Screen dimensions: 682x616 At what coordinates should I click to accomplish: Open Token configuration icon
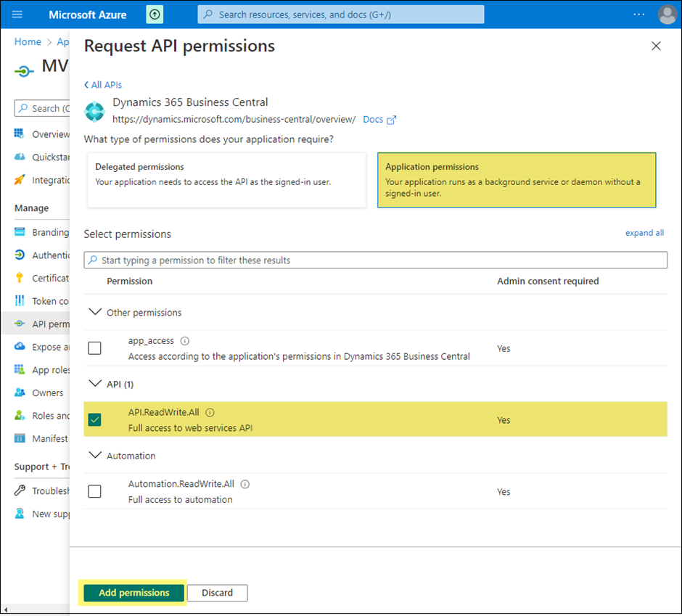pyautogui.click(x=20, y=300)
